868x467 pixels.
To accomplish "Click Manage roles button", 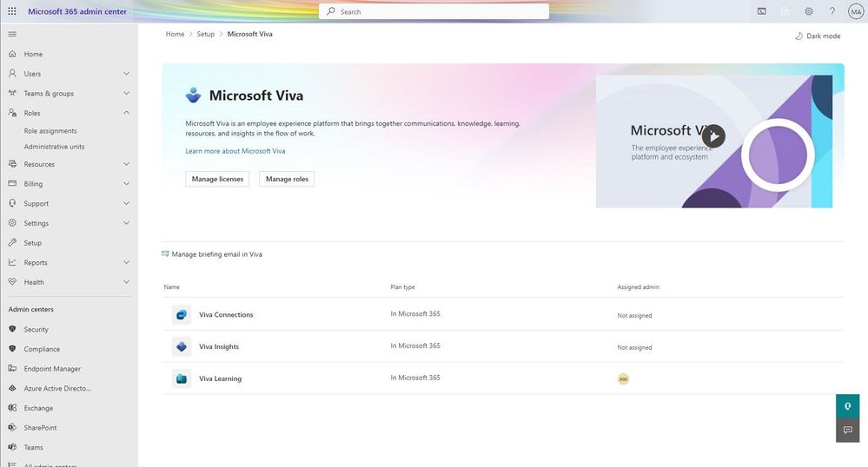I will pyautogui.click(x=287, y=179).
